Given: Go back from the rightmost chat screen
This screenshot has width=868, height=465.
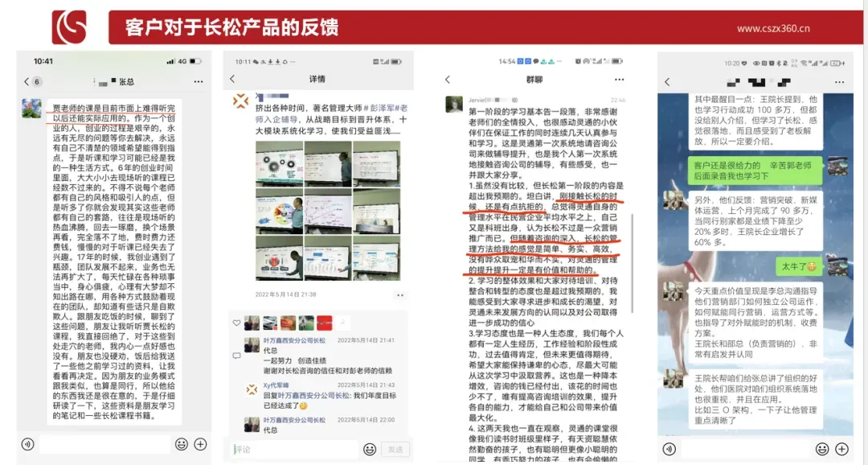Looking at the screenshot, I should pos(668,82).
